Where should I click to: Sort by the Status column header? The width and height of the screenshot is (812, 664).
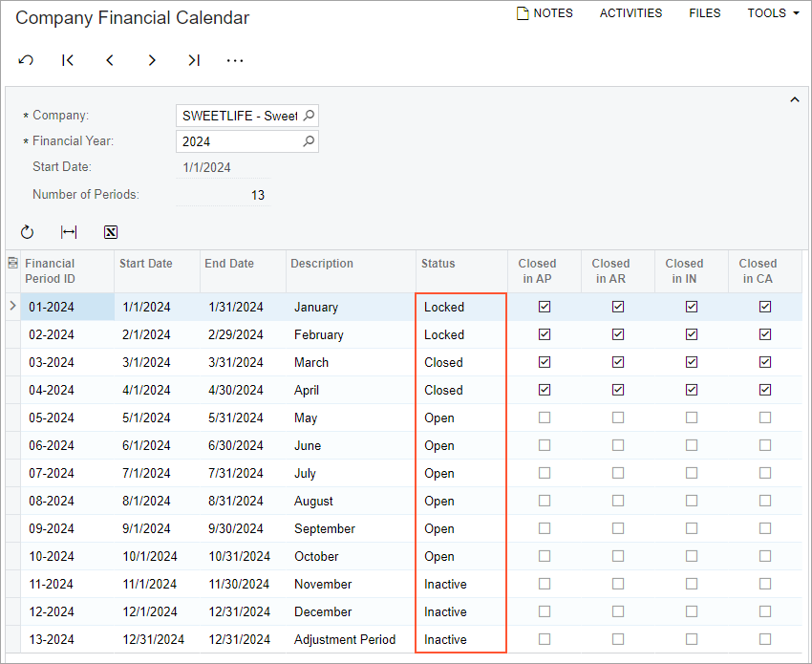[438, 264]
